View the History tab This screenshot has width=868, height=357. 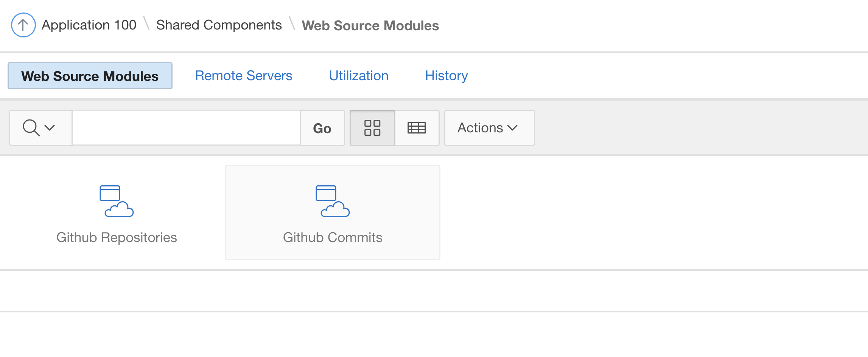click(446, 76)
